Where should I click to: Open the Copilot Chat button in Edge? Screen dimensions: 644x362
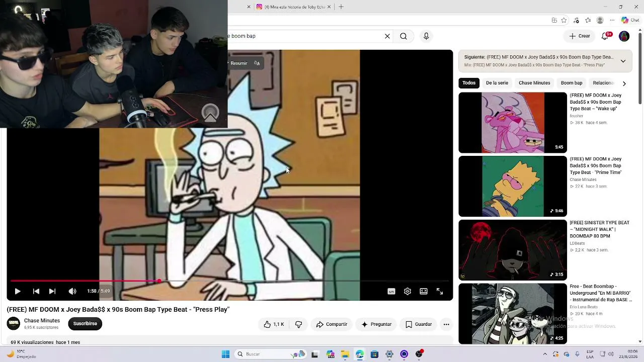click(630, 21)
